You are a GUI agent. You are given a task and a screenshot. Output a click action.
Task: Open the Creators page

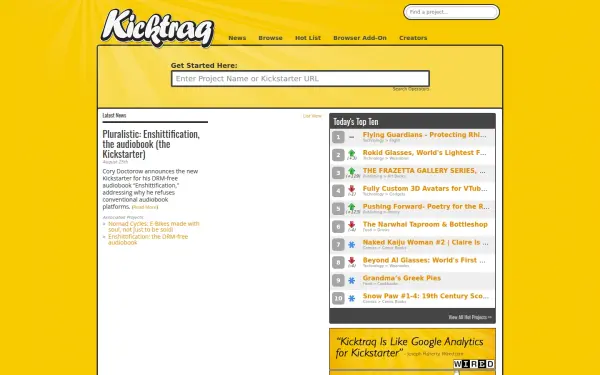pos(413,38)
